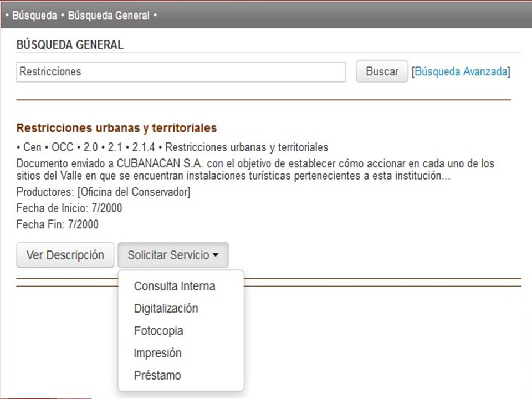This screenshot has width=532, height=399.
Task: Focus the search field containing Restricciones
Action: [x=181, y=72]
